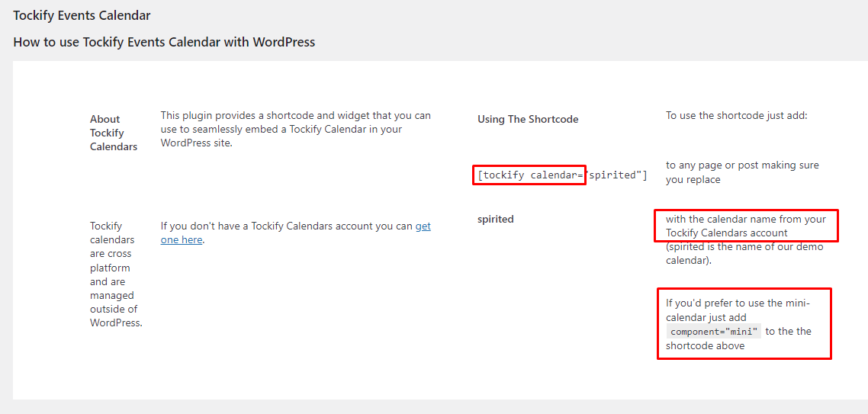The image size is (868, 414).
Task: Click the component="mini" code snippet
Action: coord(714,332)
